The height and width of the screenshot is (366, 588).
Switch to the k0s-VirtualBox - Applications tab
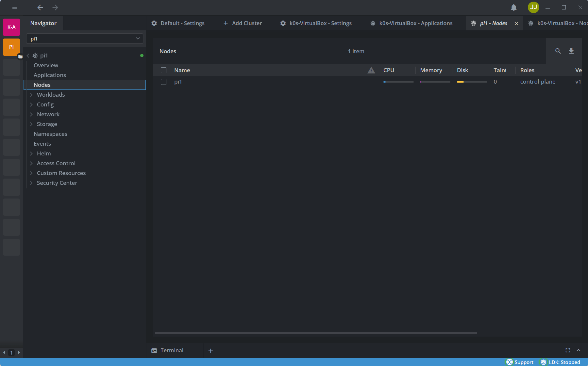point(415,23)
